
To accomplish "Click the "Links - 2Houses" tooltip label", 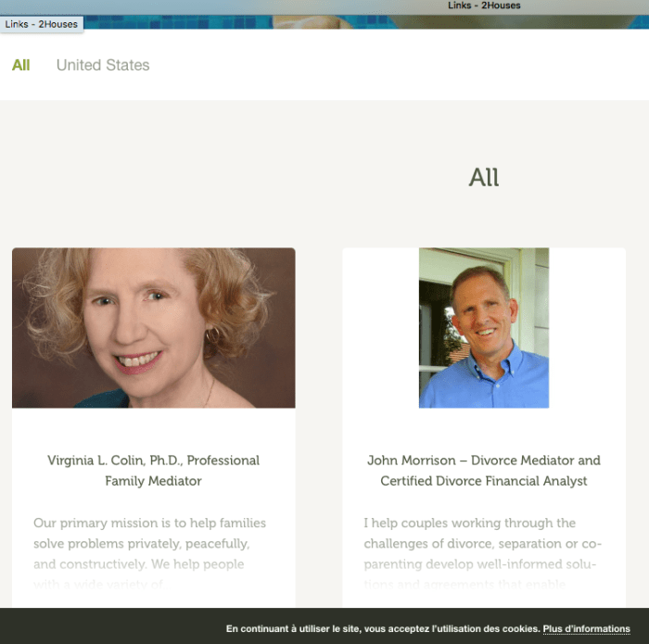I will tap(42, 24).
